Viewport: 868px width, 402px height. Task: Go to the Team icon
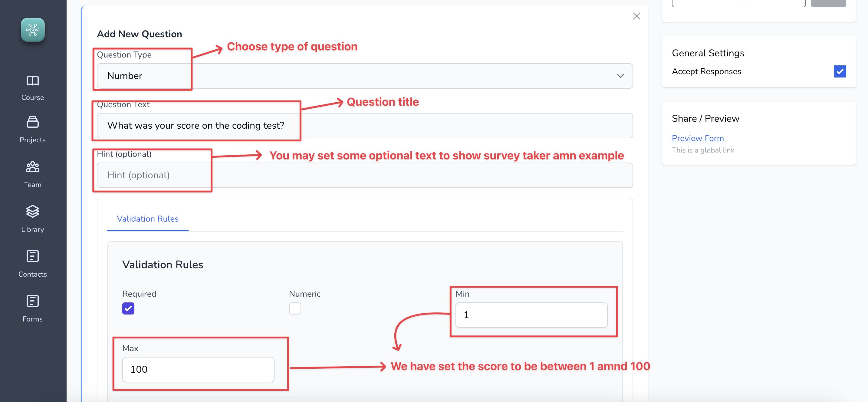(x=33, y=166)
